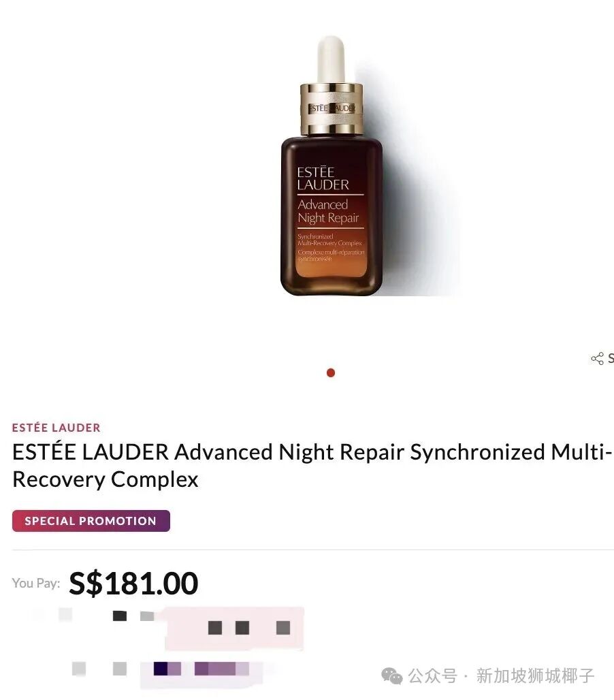Click the You Pay label
The height and width of the screenshot is (700, 614).
36,583
